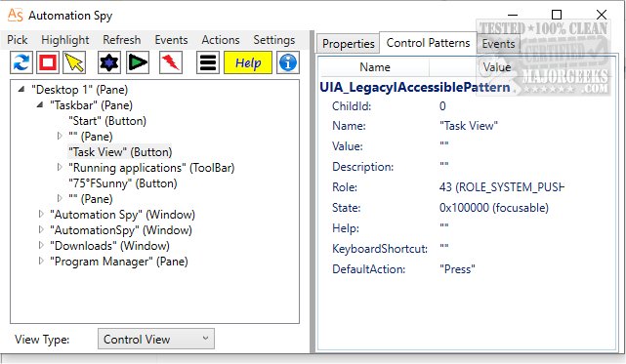626x364 pixels.
Task: Click the Name value "Task View"
Action: 469,126
